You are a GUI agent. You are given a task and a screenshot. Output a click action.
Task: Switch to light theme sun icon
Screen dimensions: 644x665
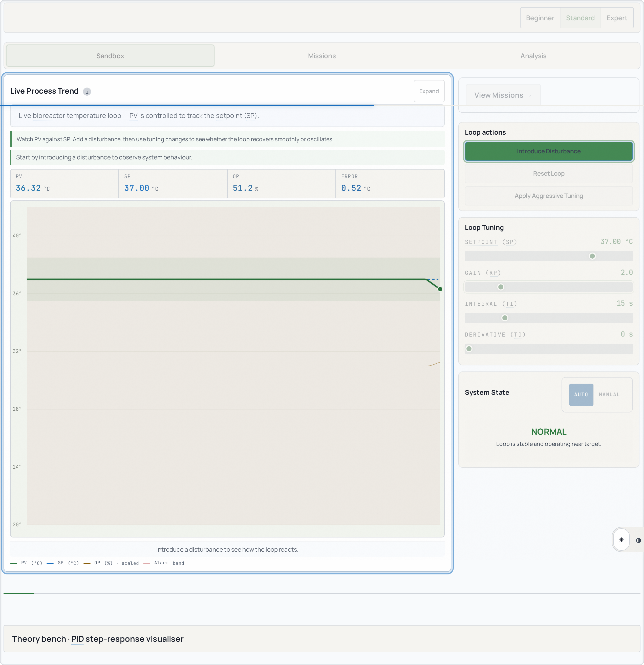point(621,540)
